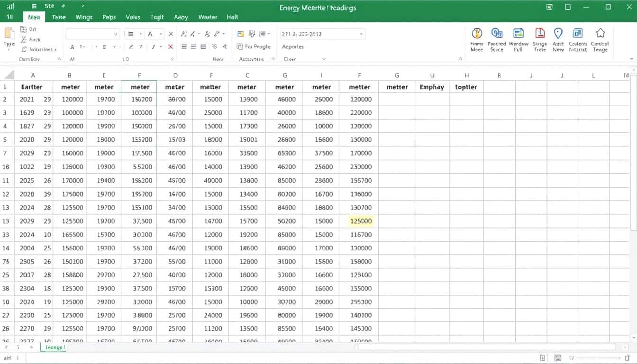Expand the 'Cloer' group chevron
Image resolution: width=637 pixels, height=364 pixels.
pos(324,59)
